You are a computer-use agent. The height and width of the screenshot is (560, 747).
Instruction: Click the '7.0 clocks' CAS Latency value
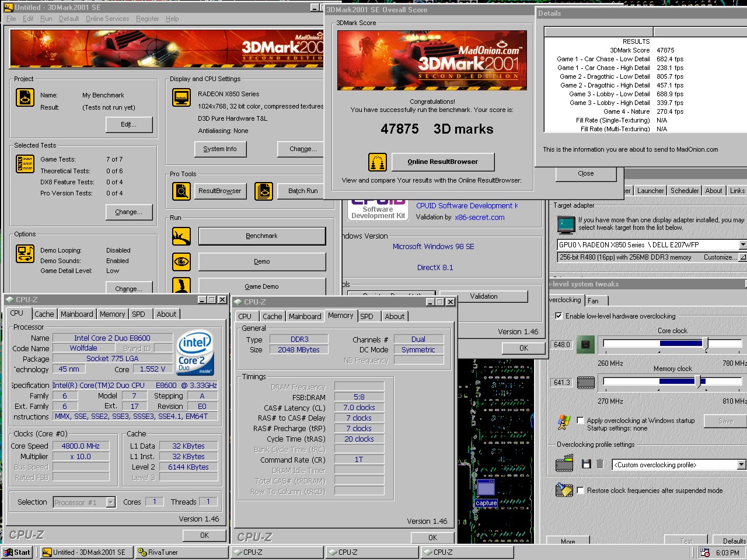pyautogui.click(x=359, y=407)
